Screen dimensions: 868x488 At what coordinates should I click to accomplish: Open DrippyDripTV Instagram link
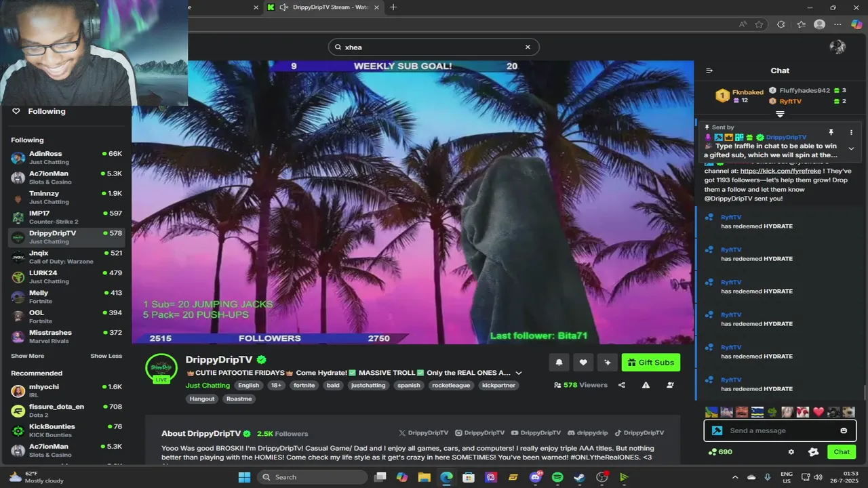point(480,432)
